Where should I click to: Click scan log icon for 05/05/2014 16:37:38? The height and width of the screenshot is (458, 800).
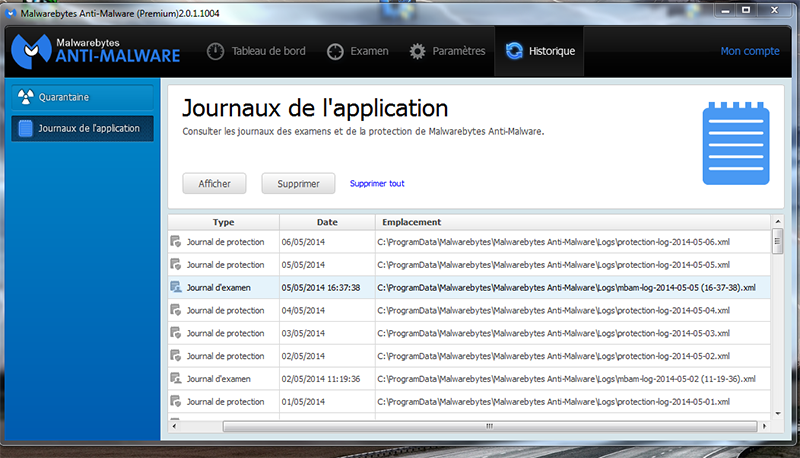176,287
